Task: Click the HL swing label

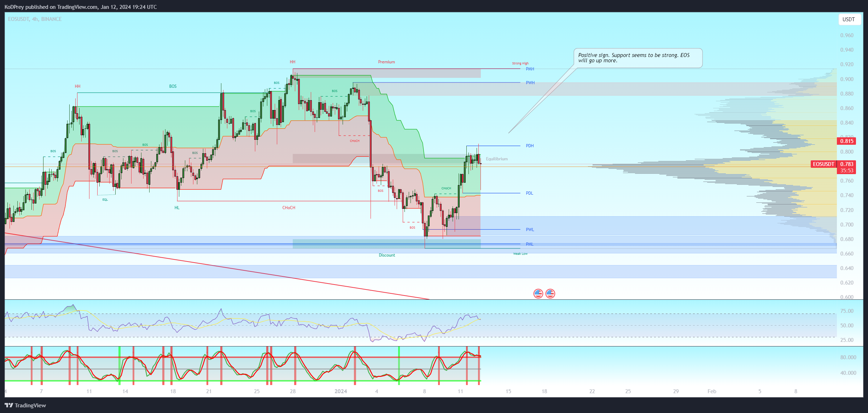Action: tap(177, 208)
